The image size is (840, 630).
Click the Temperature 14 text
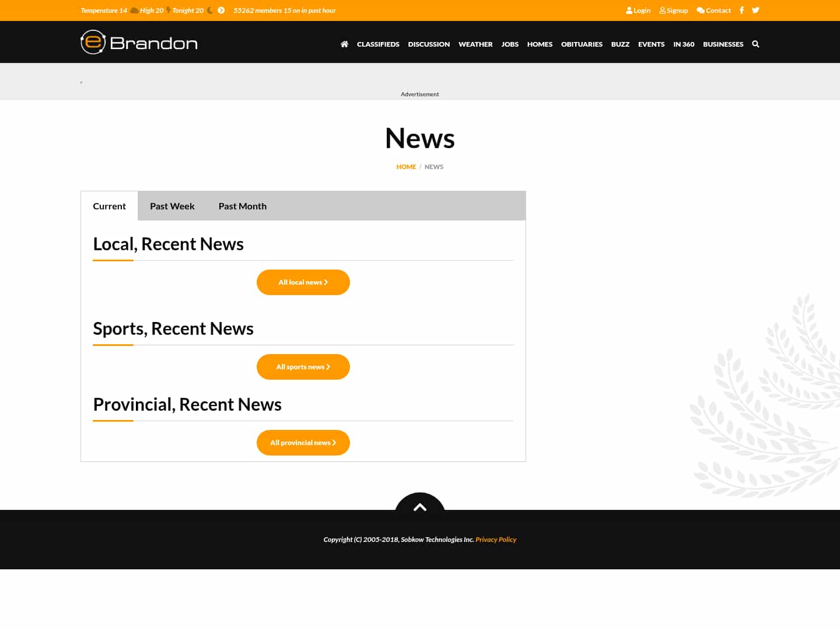[x=104, y=10]
